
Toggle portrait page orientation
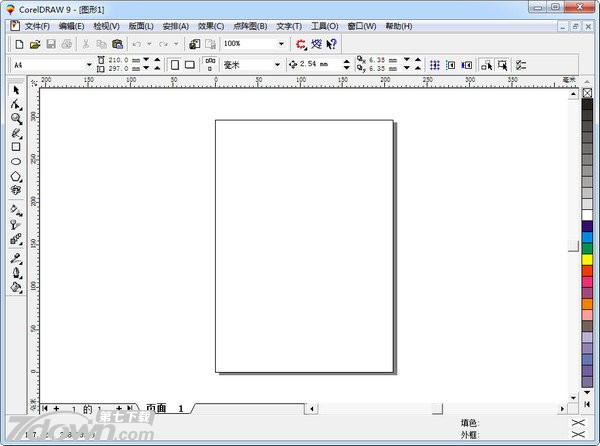click(x=175, y=65)
